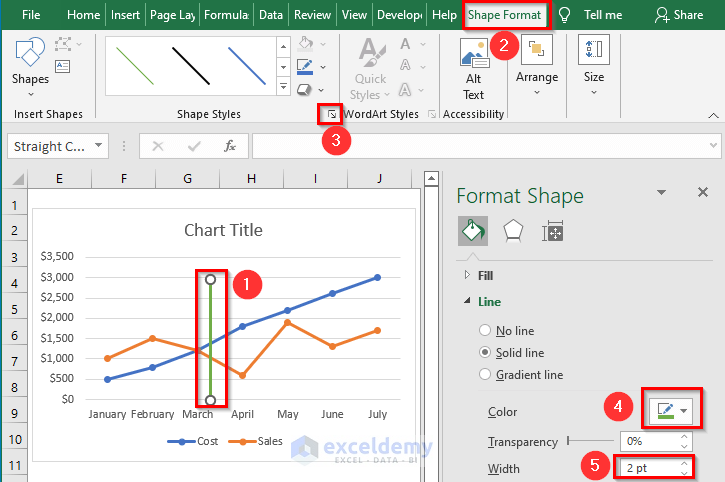Click the Insert Function fx icon

[x=229, y=146]
